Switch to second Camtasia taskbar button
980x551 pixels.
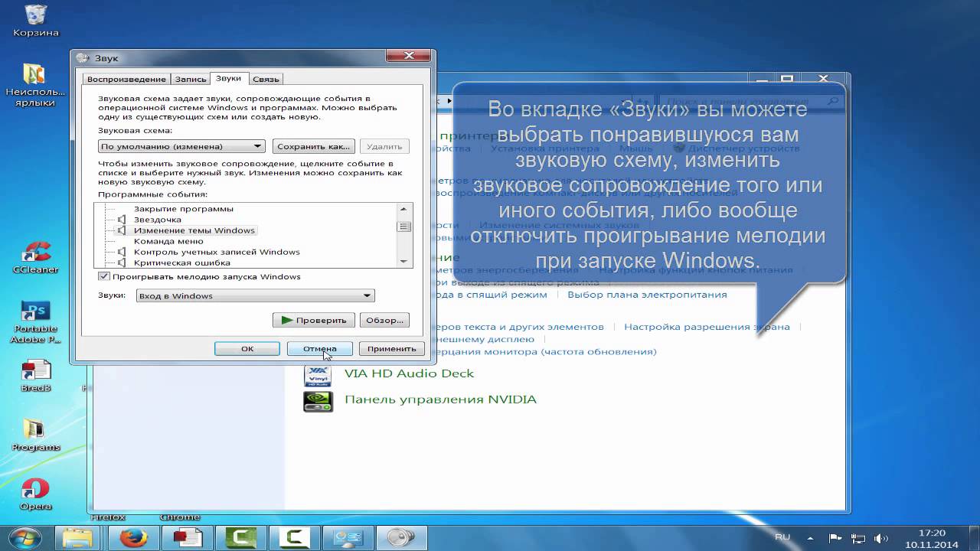tap(295, 539)
